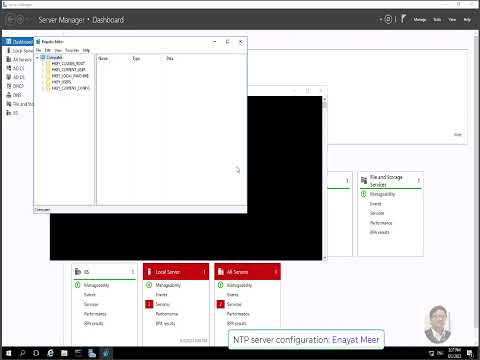Open File and Storage Services in sidebar
Screen dimensions: 480x360
click(x=20, y=104)
